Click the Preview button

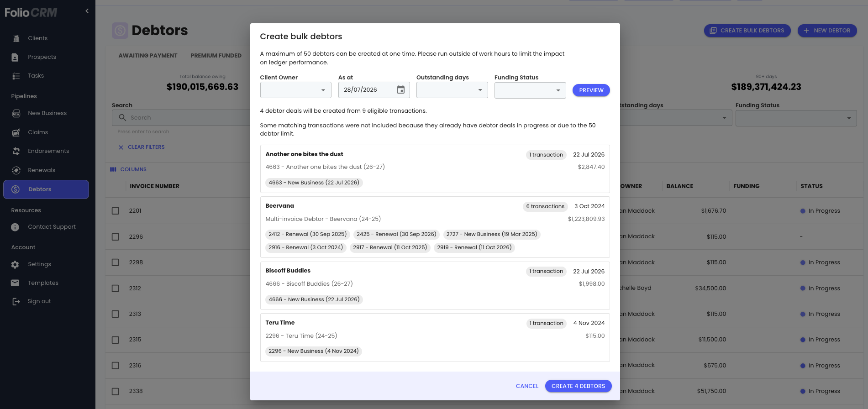point(591,90)
